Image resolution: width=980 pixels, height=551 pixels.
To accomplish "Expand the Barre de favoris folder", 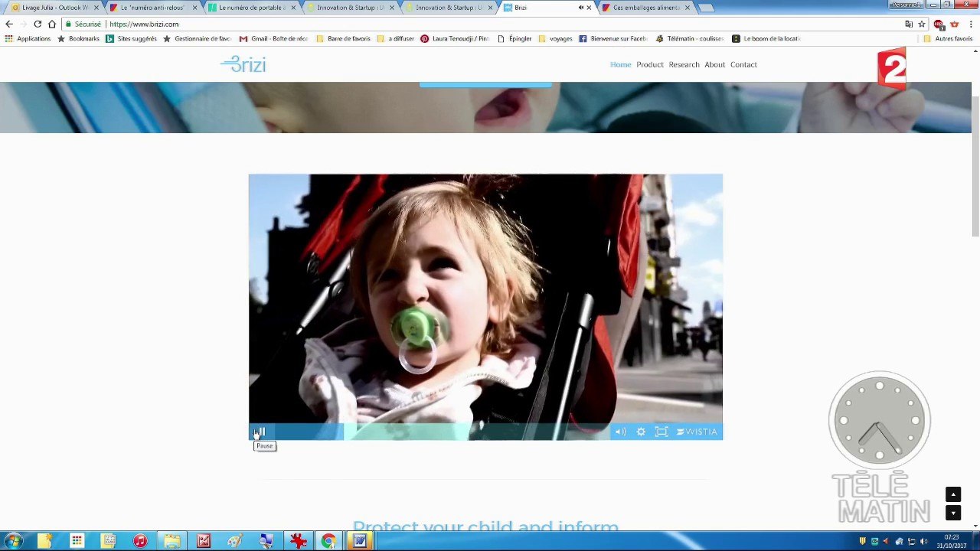I will coord(343,38).
